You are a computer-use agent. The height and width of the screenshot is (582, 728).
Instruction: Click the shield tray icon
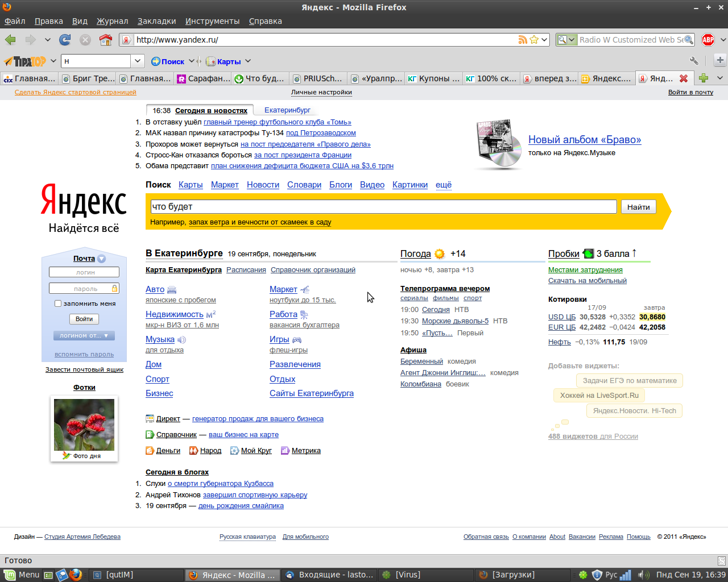597,575
